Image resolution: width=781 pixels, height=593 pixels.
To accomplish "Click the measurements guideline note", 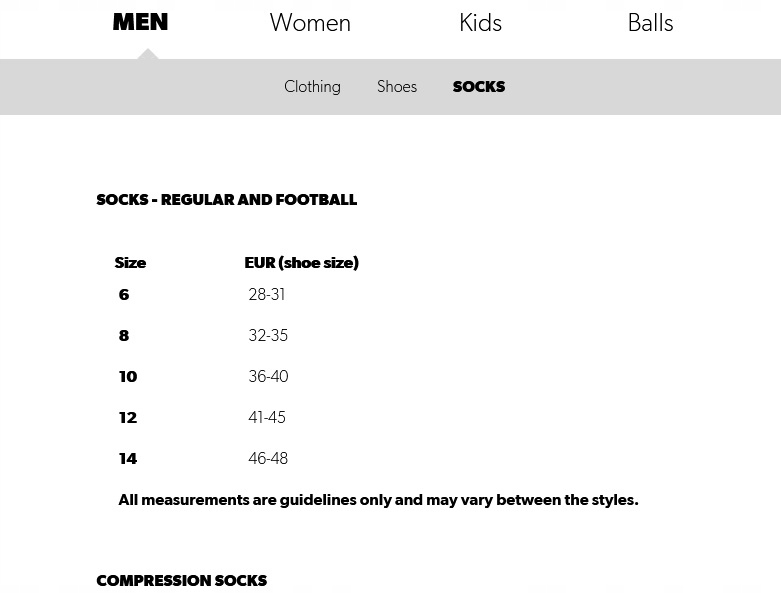I will pyautogui.click(x=378, y=500).
